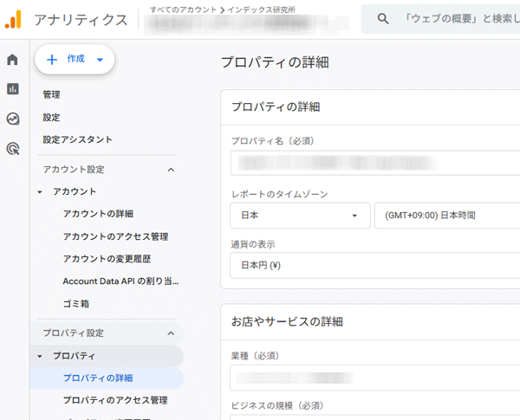520x420 pixels.
Task: Open the Explore icon in left rail
Action: 13,119
